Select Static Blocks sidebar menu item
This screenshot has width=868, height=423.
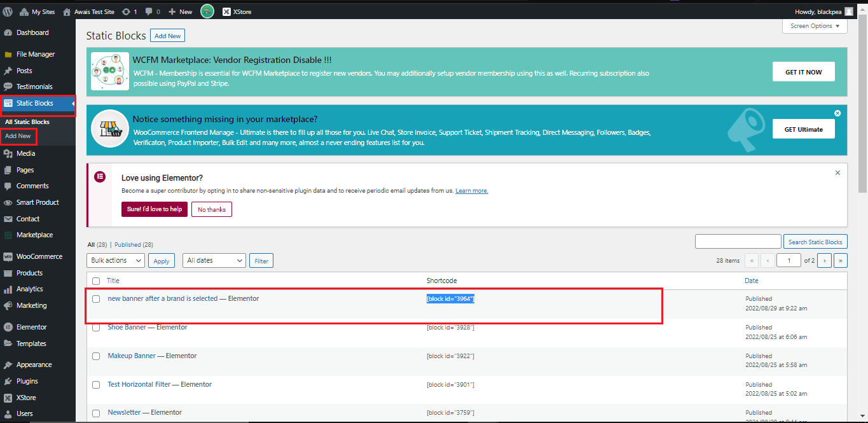(38, 103)
